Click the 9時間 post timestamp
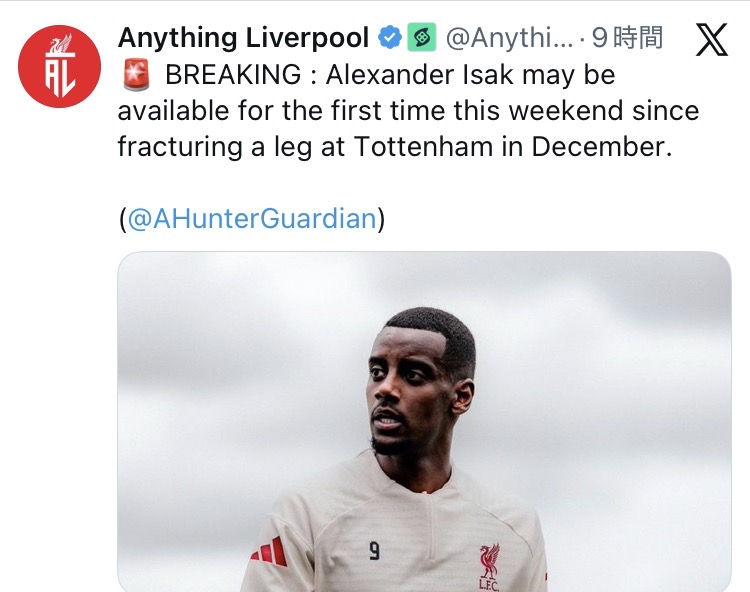 626,38
